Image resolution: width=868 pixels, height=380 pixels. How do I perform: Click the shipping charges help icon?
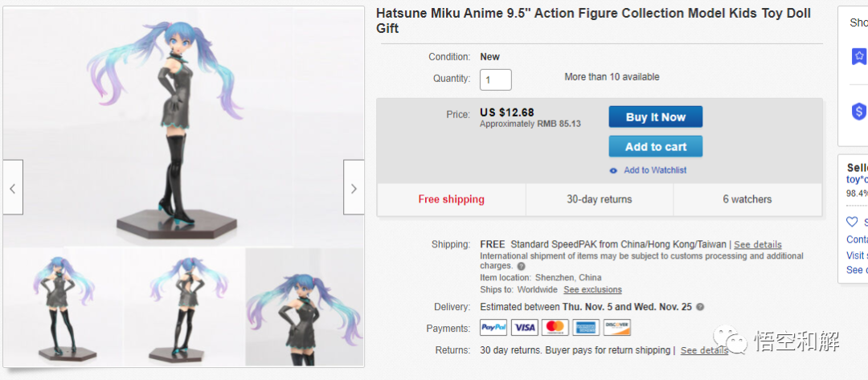pyautogui.click(x=521, y=266)
